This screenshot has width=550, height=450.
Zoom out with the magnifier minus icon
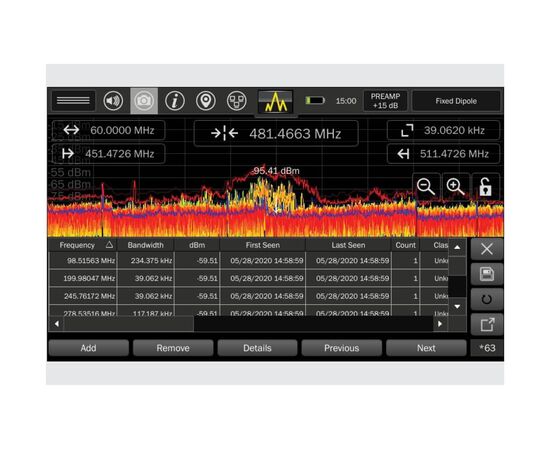coord(426,186)
